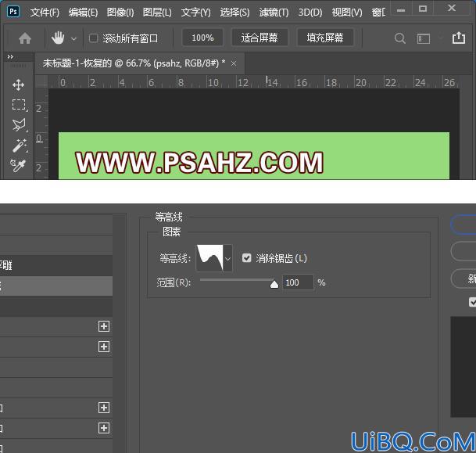Enable the 滚动所有窗口 checkbox
476x453 pixels.
93,38
